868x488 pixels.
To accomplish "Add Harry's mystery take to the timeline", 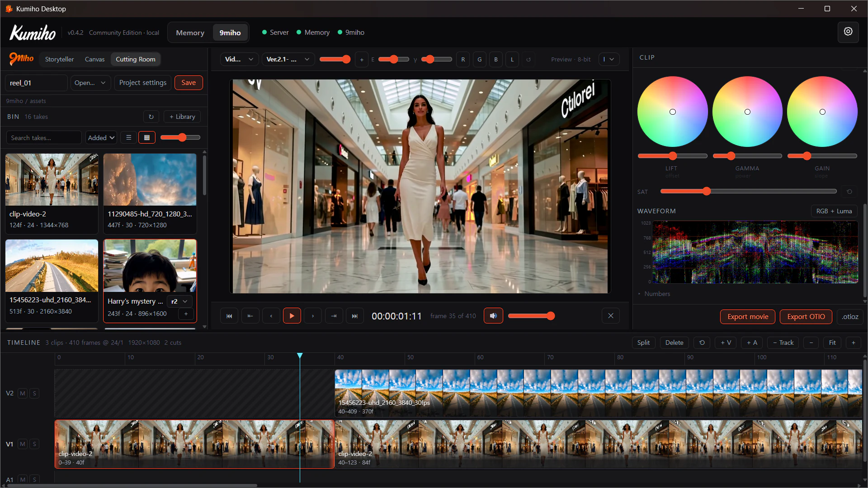I will [186, 314].
